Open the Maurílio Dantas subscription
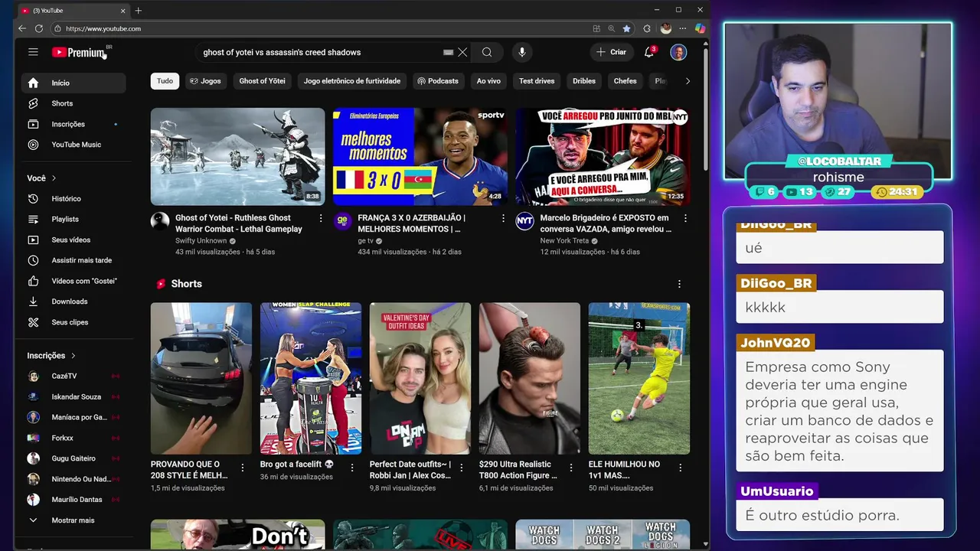The width and height of the screenshot is (980, 551). pos(73,500)
